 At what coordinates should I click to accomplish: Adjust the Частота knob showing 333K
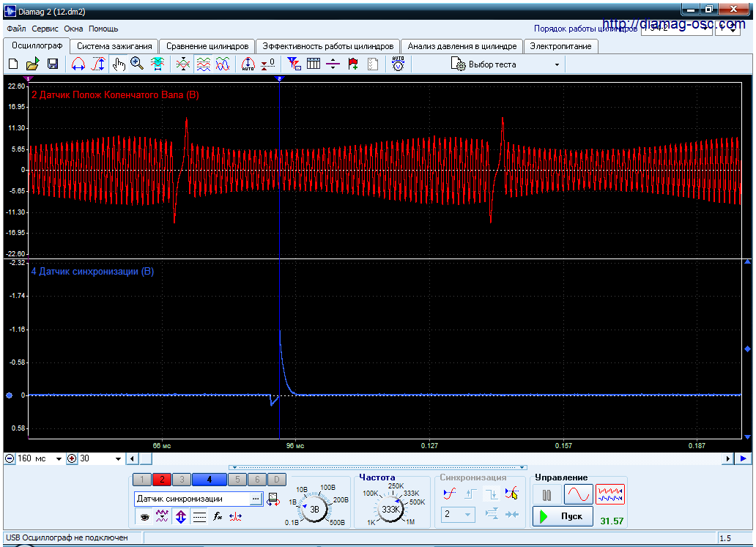(390, 509)
